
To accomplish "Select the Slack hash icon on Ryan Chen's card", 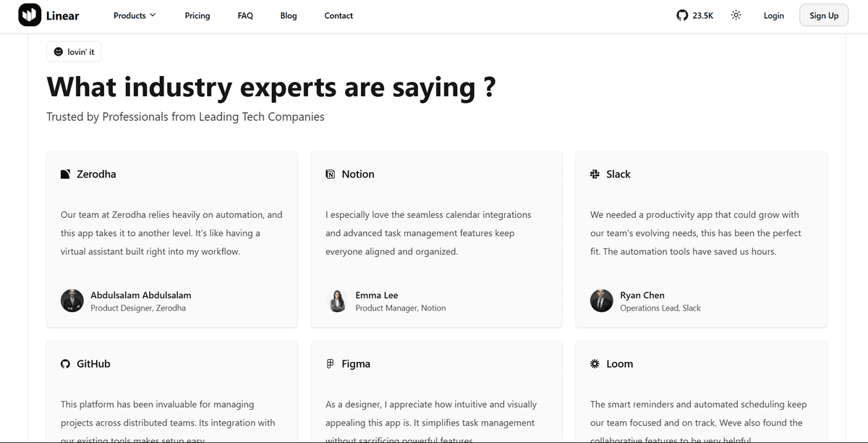I will click(595, 174).
